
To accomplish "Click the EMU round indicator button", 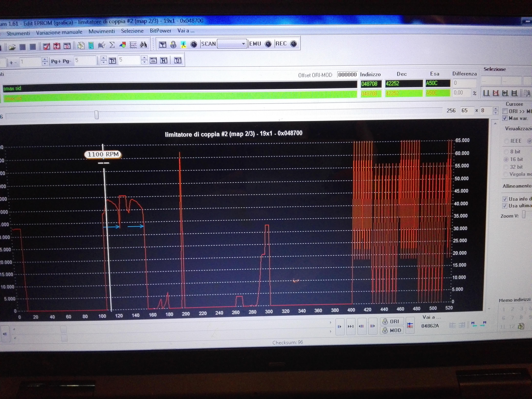I will point(268,43).
